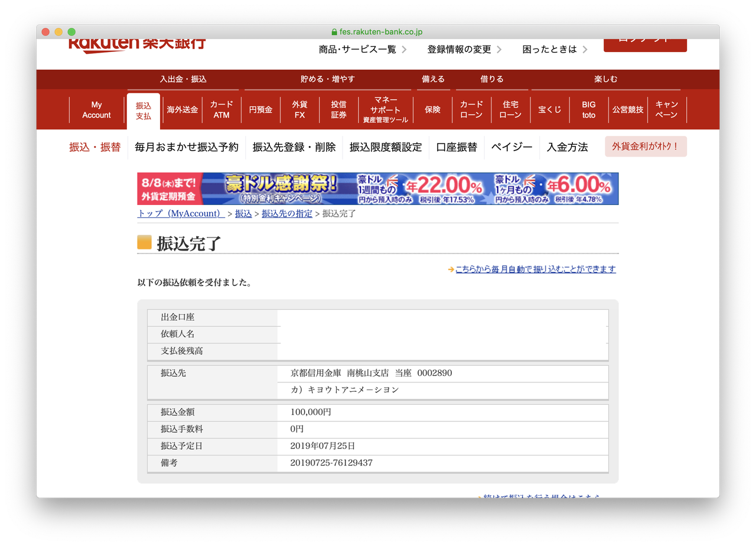Click the date 2019年07月25日

coord(323,446)
